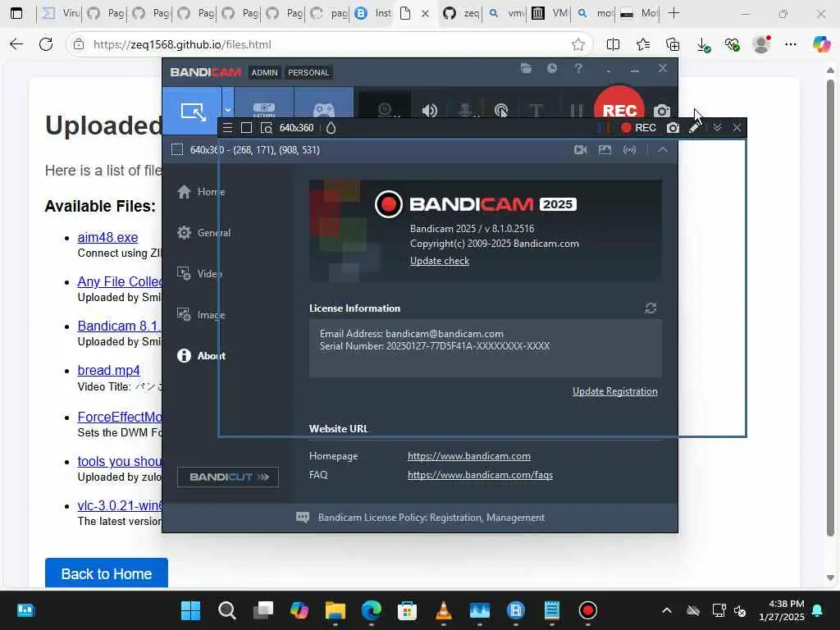Image resolution: width=840 pixels, height=630 pixels.
Task: Click the broadcast signal icon in status row
Action: 629,149
